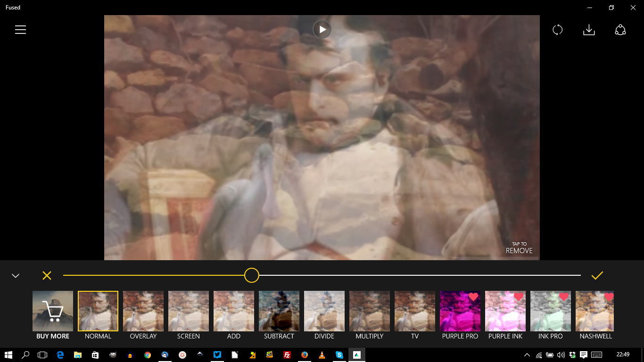Launch Google Chrome from taskbar
This screenshot has width=644, height=362.
tap(148, 354)
